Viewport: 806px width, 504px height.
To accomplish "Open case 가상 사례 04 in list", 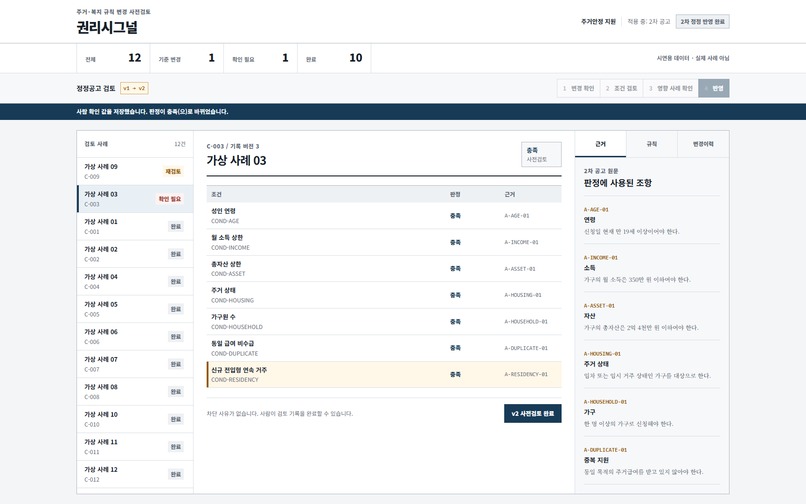I will pos(135,281).
